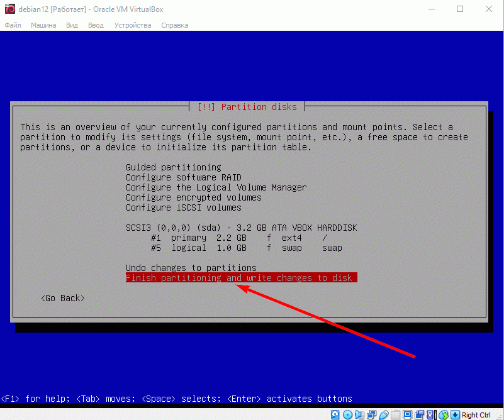The height and width of the screenshot is (420, 504).
Task: Select Configure encrypted volumes
Action: 194,197
